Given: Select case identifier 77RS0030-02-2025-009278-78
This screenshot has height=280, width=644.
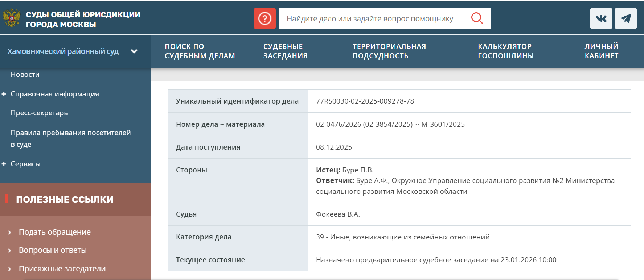Looking at the screenshot, I should [x=365, y=101].
